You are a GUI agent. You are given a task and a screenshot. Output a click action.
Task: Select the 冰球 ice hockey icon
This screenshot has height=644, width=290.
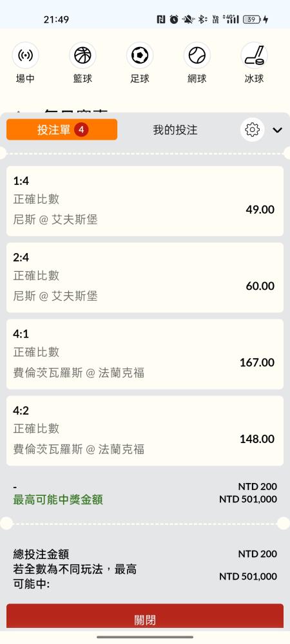tap(254, 55)
